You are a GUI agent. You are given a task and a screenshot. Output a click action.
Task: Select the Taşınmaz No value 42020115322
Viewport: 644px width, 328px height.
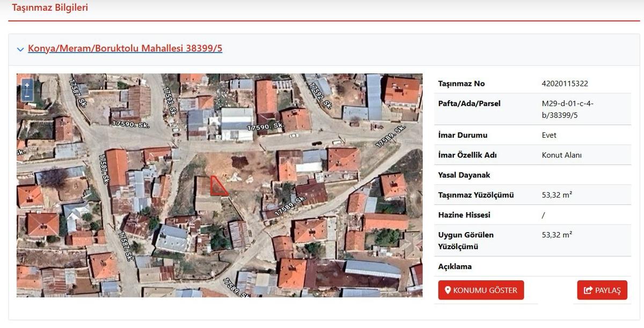click(x=565, y=84)
